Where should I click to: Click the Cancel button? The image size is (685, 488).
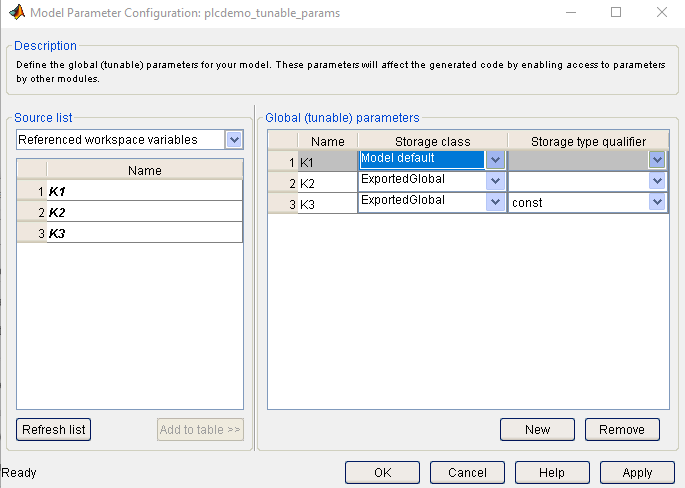pos(468,473)
